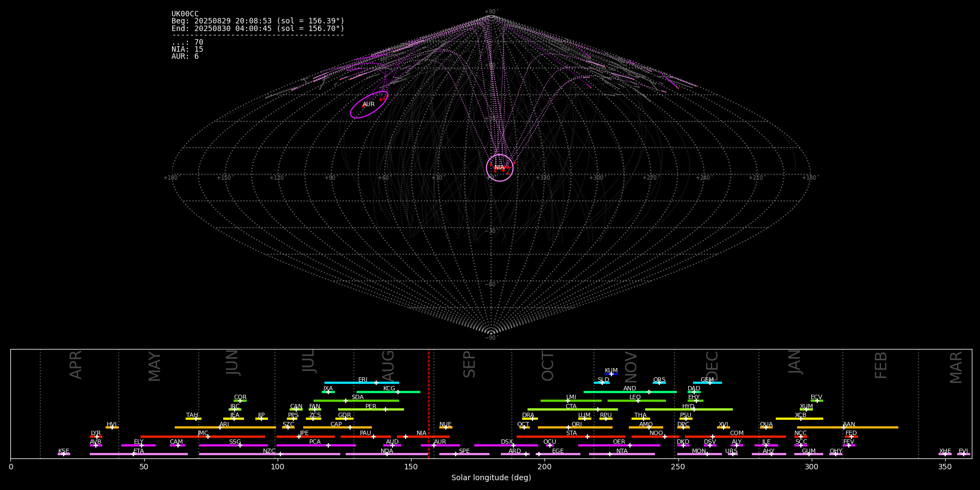The height and width of the screenshot is (490, 980).
Task: Click the TAH shower label on the timeline
Action: pyautogui.click(x=192, y=415)
